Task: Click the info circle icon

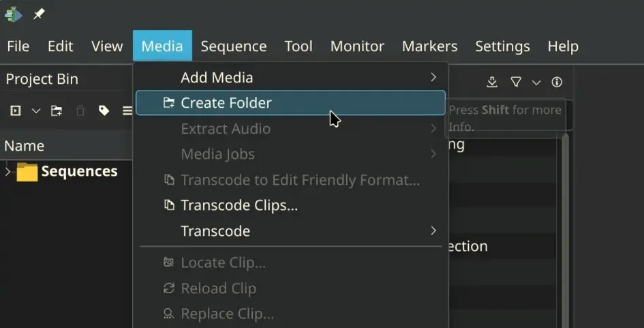Action: pyautogui.click(x=557, y=83)
